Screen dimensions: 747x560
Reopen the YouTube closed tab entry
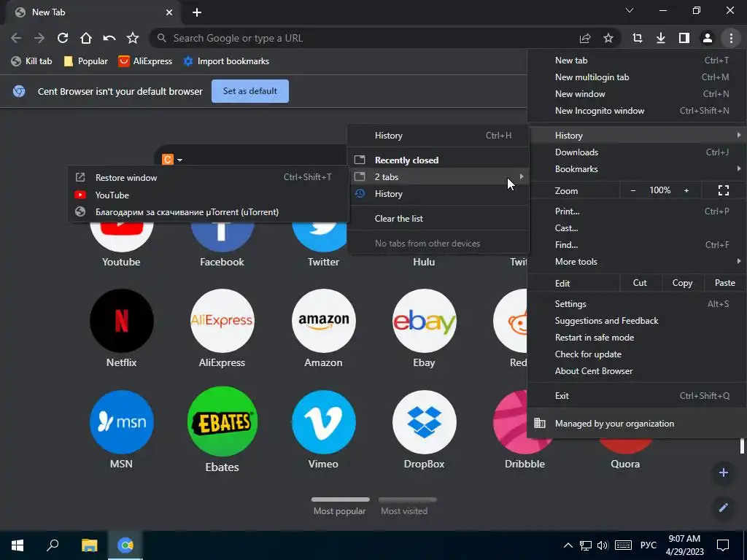pos(209,195)
